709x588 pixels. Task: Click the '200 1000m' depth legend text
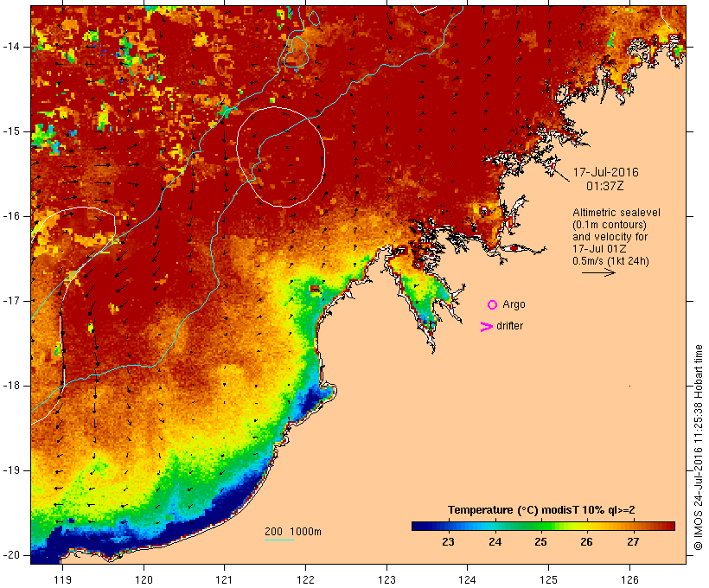pyautogui.click(x=293, y=532)
